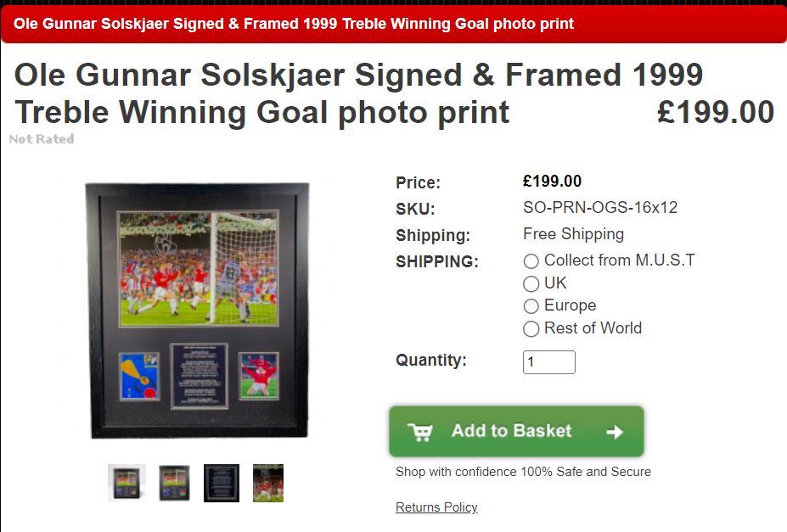Click the Not Rated rating indicator
787x532 pixels.
pyautogui.click(x=42, y=139)
